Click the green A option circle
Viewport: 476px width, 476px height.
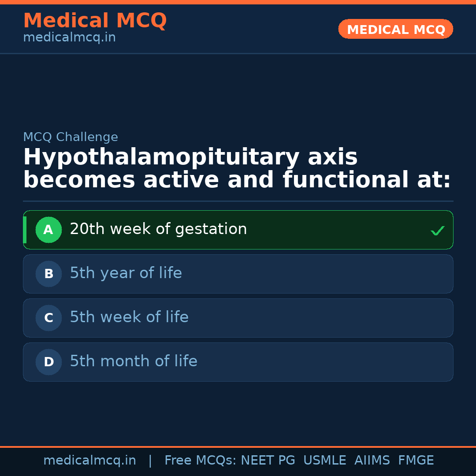48,230
